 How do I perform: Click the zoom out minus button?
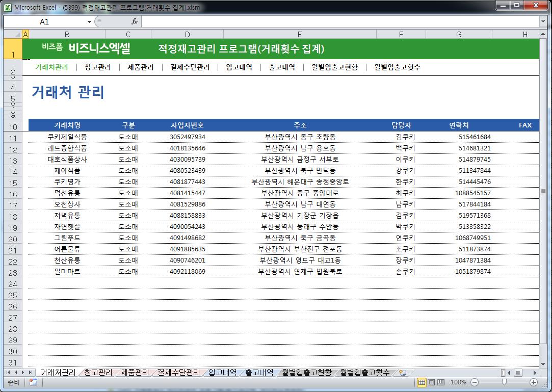pos(475,382)
